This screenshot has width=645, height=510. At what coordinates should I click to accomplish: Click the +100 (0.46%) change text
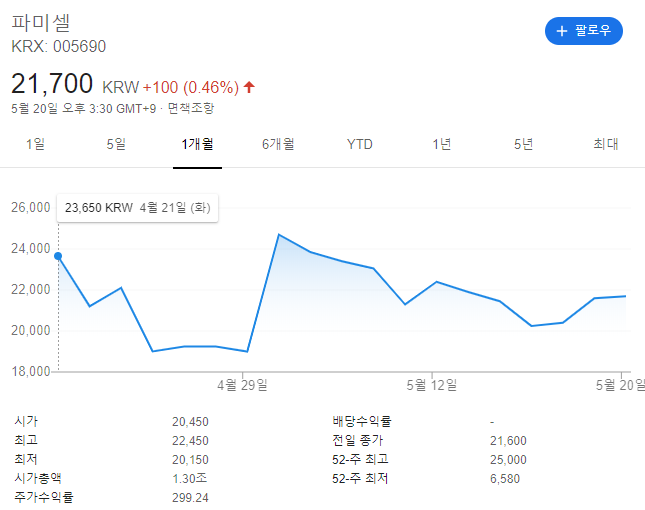[190, 88]
